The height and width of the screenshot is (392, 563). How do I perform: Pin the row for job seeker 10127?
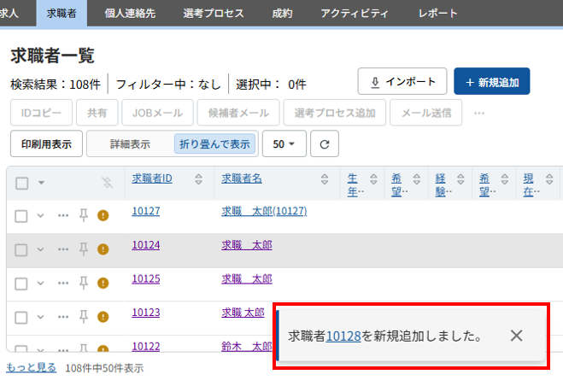84,215
